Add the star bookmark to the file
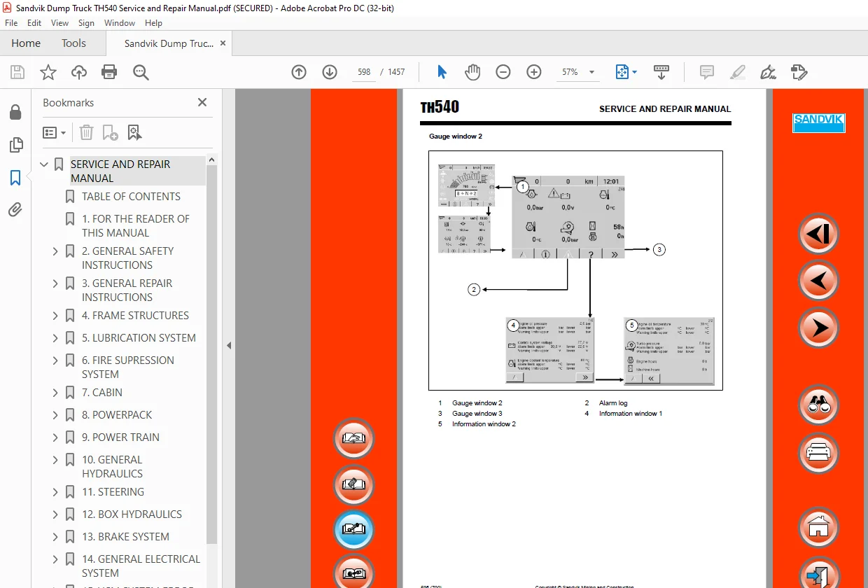 [48, 72]
